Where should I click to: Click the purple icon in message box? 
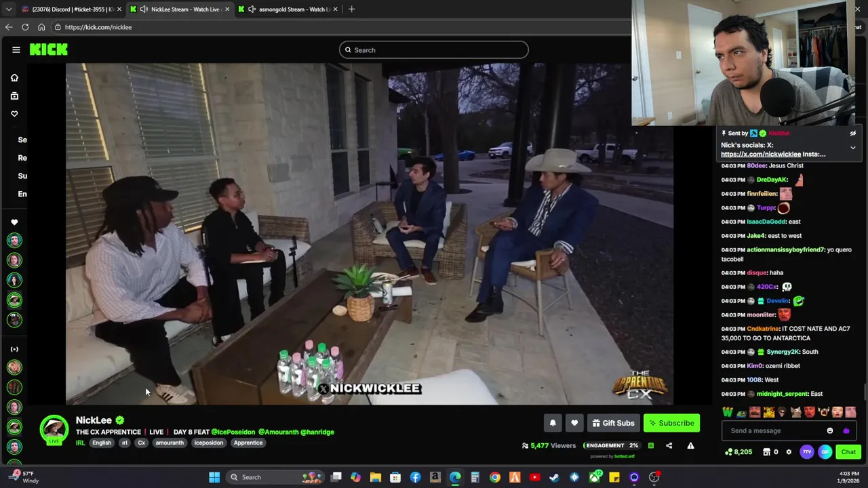pos(846,430)
